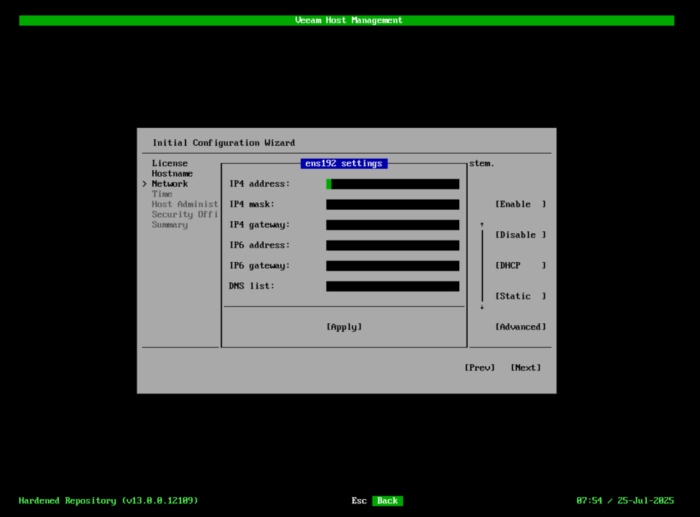700x517 pixels.
Task: Click the IP4 gateway field
Action: [392, 225]
